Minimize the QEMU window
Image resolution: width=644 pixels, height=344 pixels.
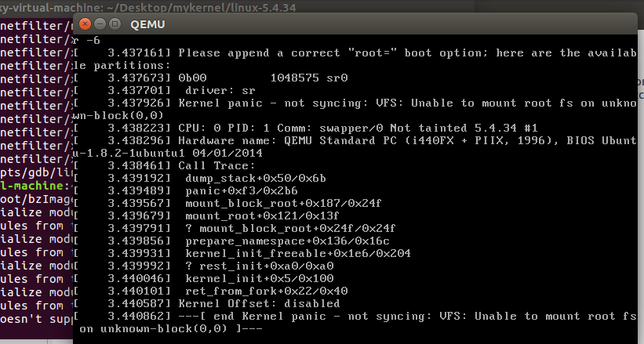tap(100, 24)
